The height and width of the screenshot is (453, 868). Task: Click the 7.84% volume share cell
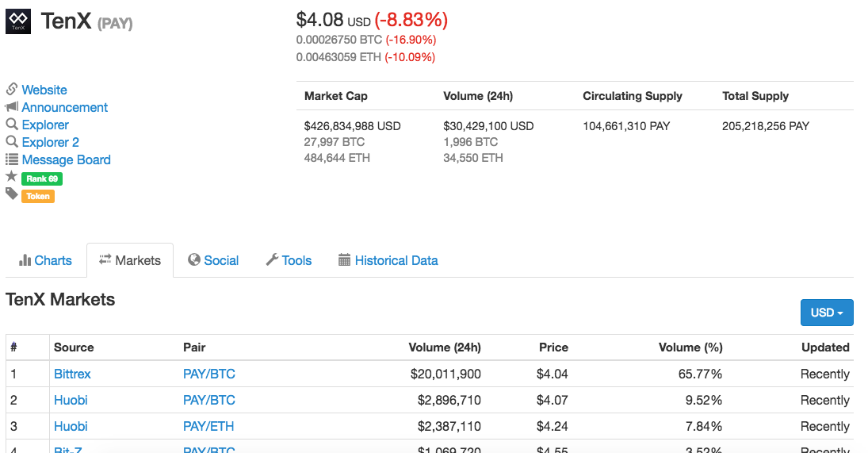tap(704, 426)
